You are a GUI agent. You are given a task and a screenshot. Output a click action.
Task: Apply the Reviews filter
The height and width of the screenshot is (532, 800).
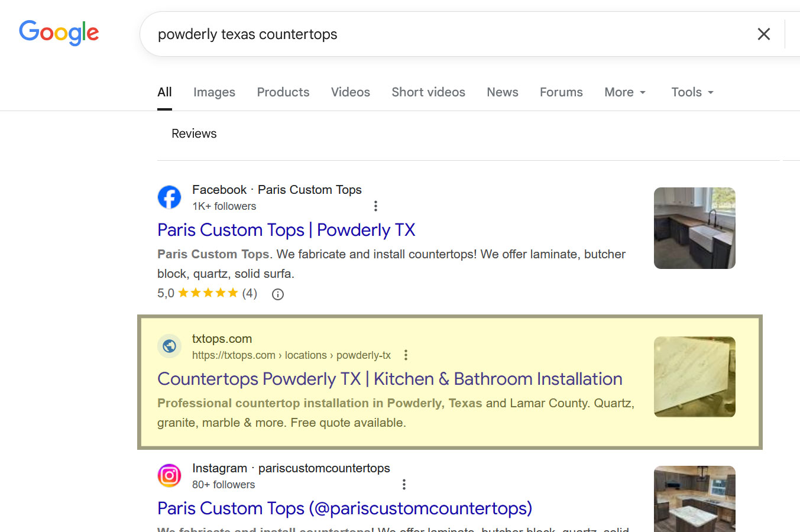pyautogui.click(x=193, y=133)
